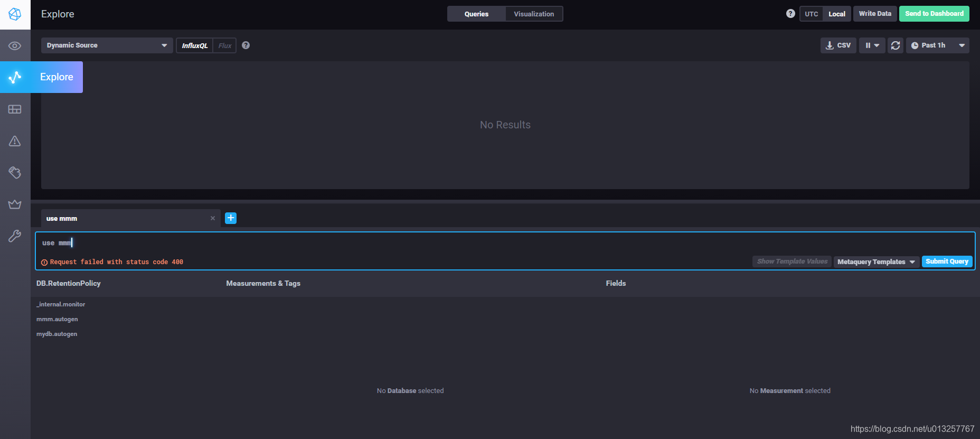980x439 pixels.
Task: Click the help icon next to Flux
Action: click(246, 45)
